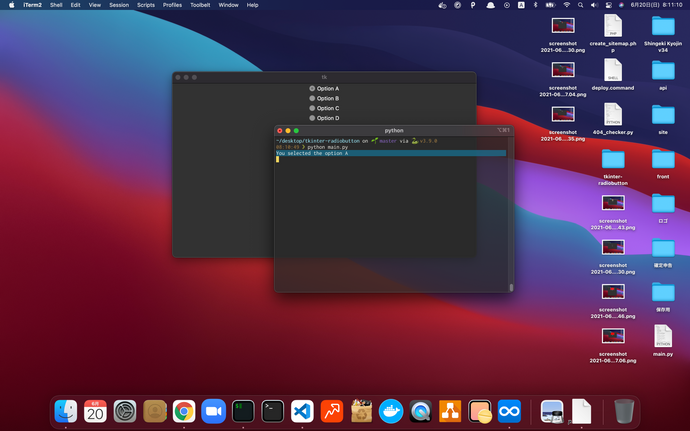Open the Profiles menu

click(x=172, y=5)
